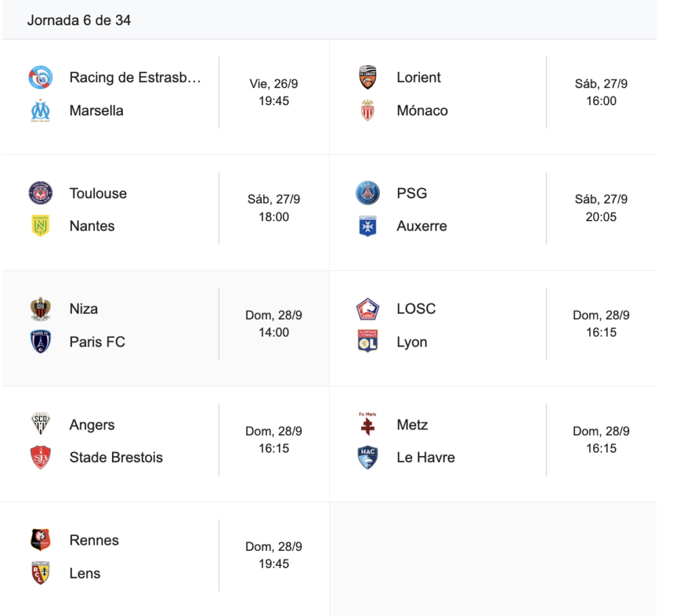Click the Marsella team logo
Viewport: 695px width, 616px height.
41,111
